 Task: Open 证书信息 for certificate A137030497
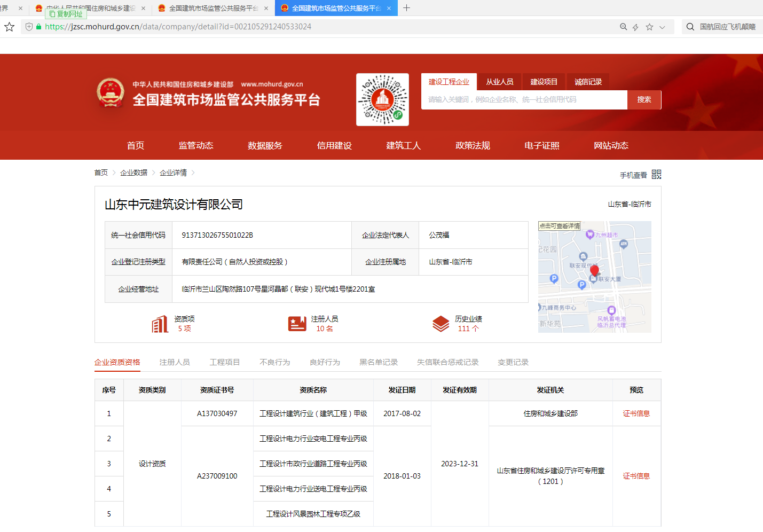(636, 413)
